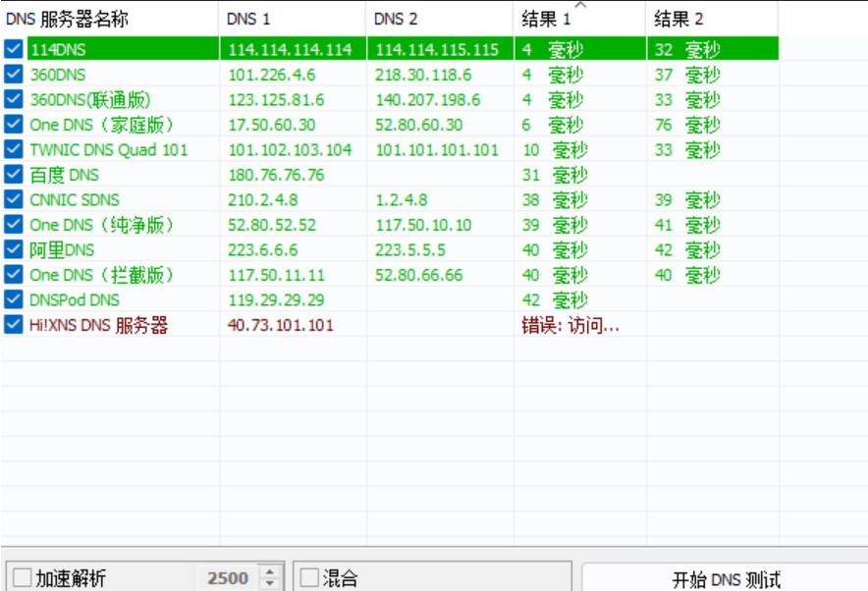
Task: Click the 52.80.60.30 address cell
Action: [x=440, y=124]
